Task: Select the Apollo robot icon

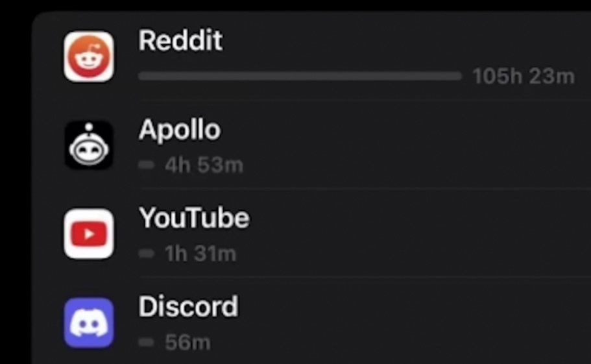Action: pyautogui.click(x=89, y=145)
